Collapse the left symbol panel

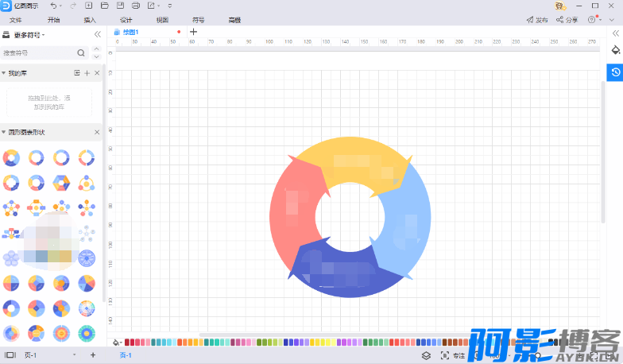[x=97, y=35]
